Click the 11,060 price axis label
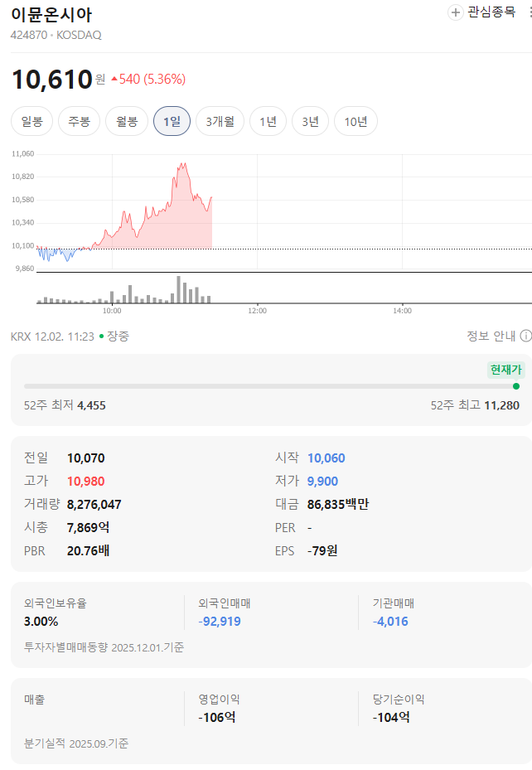The height and width of the screenshot is (770, 532). (23, 153)
